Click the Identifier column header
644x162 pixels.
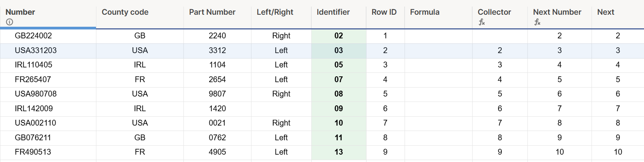coord(333,12)
